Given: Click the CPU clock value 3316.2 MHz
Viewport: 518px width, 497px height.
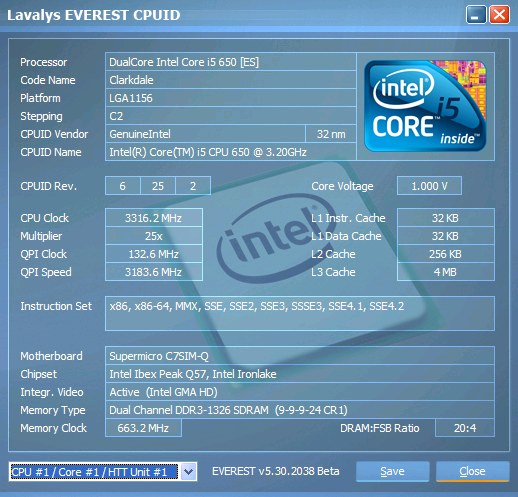Looking at the screenshot, I should 154,218.
